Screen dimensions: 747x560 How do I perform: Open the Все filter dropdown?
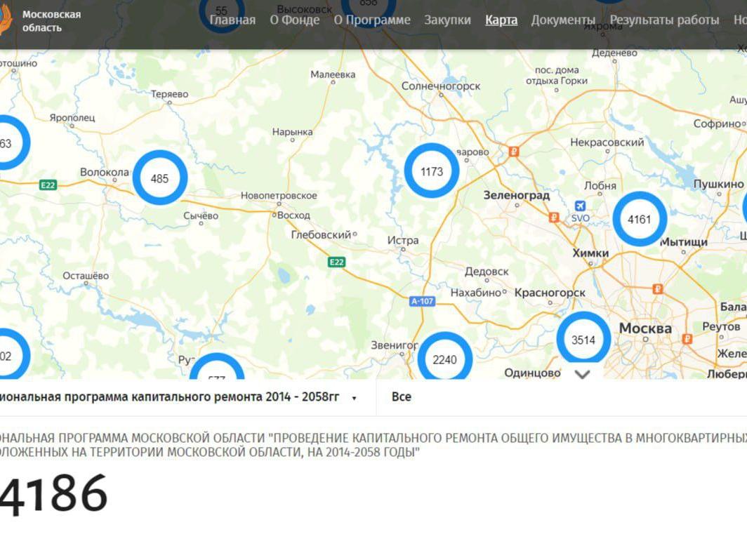[562, 397]
